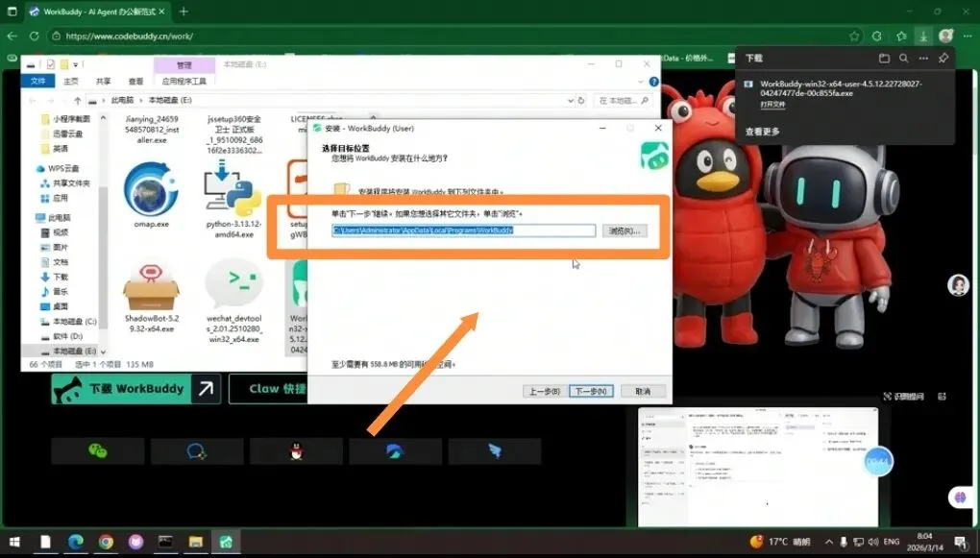The height and width of the screenshot is (558, 980).
Task: Select WPS云盘 in the navigation pane
Action: tap(58, 169)
